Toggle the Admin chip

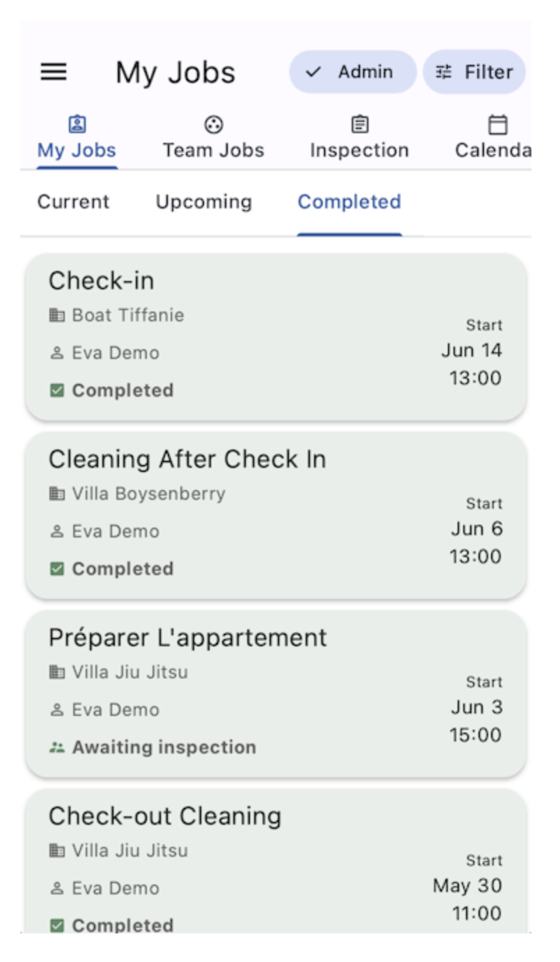click(x=352, y=72)
